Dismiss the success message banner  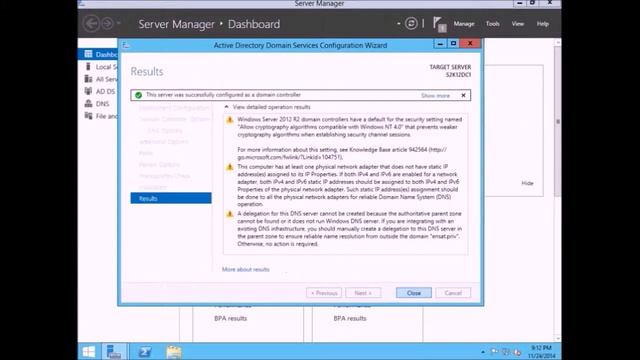click(x=463, y=95)
